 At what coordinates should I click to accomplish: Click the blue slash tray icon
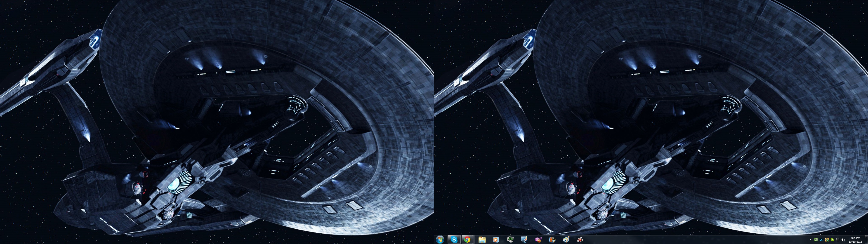pos(821,240)
